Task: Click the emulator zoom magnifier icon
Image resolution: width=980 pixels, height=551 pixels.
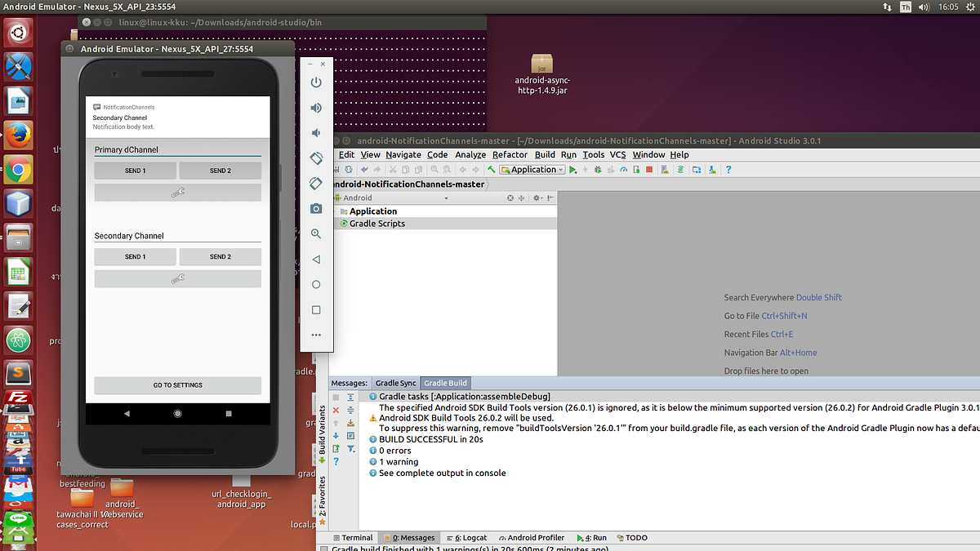Action: tap(316, 234)
